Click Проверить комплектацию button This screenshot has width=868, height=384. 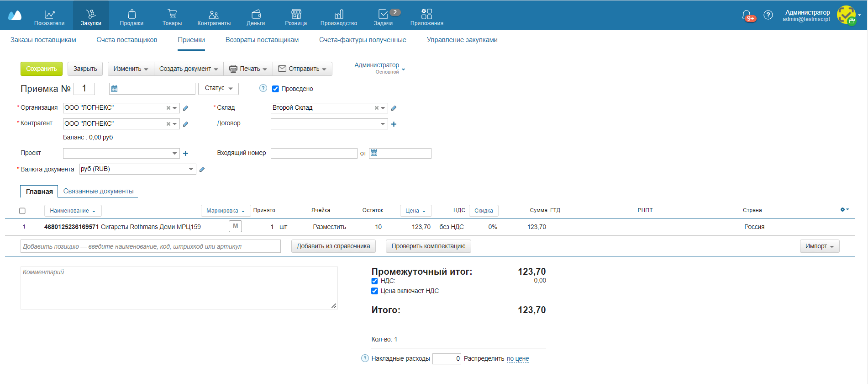[x=428, y=246]
